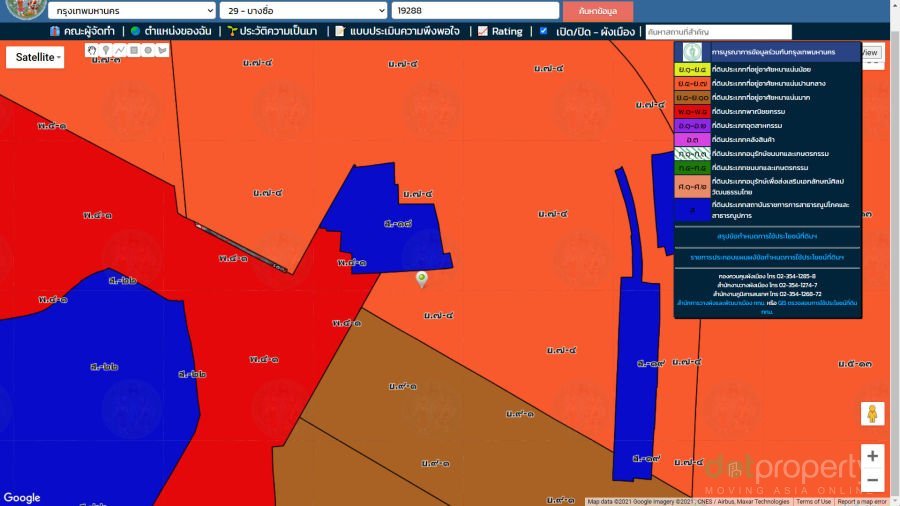Open the ตำแหน่งของฉัน menu item
This screenshot has width=900, height=506.
point(170,31)
